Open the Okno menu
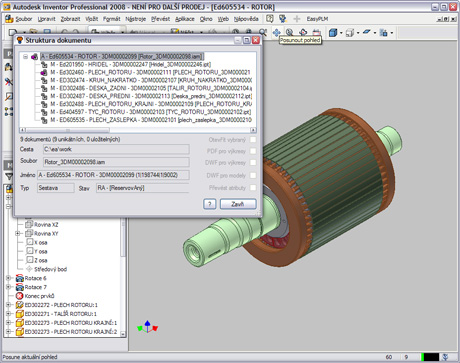 coord(206,19)
